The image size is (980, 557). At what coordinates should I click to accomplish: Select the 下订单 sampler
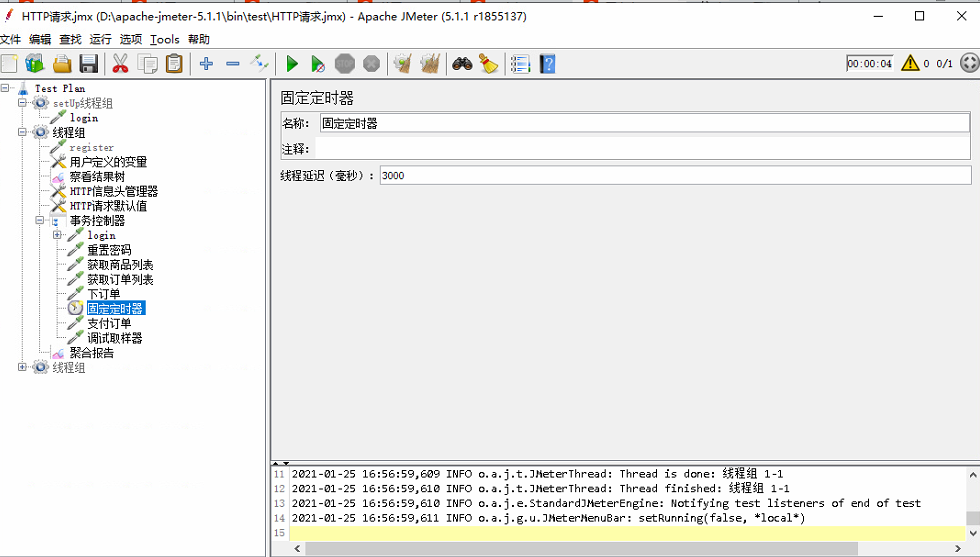[103, 294]
